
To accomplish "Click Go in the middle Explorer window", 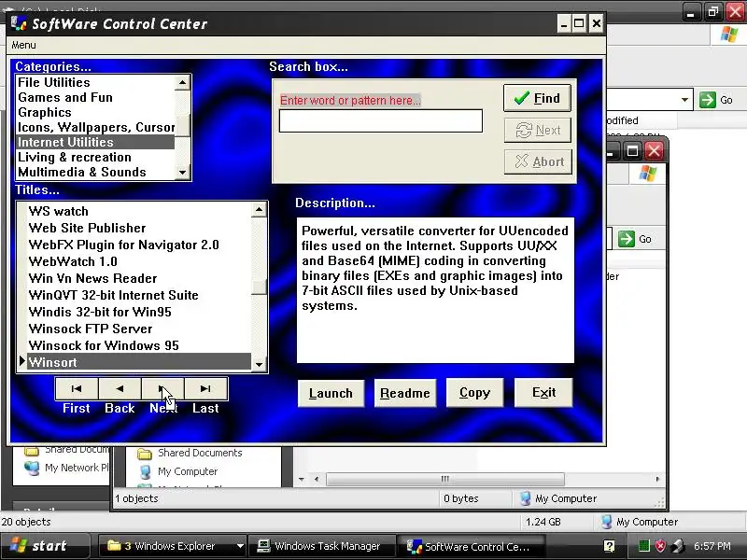I will coord(635,239).
